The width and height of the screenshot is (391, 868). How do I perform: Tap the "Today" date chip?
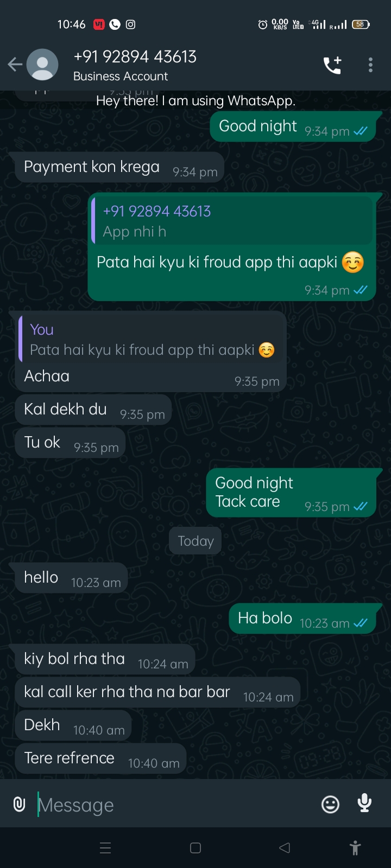[x=195, y=541]
